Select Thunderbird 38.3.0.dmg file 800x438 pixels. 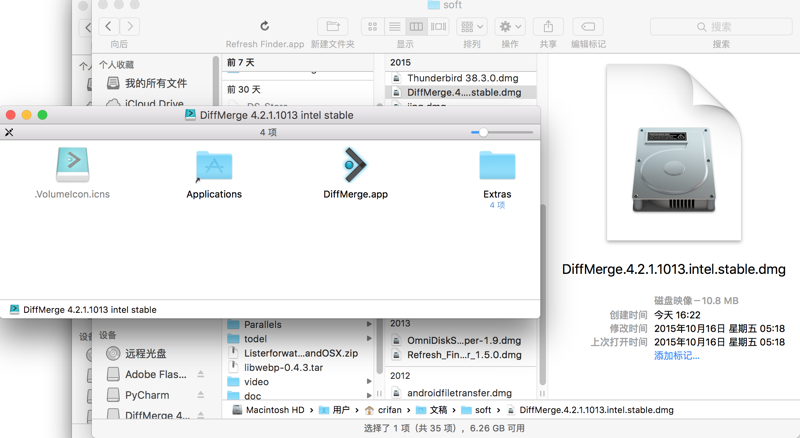tap(461, 78)
